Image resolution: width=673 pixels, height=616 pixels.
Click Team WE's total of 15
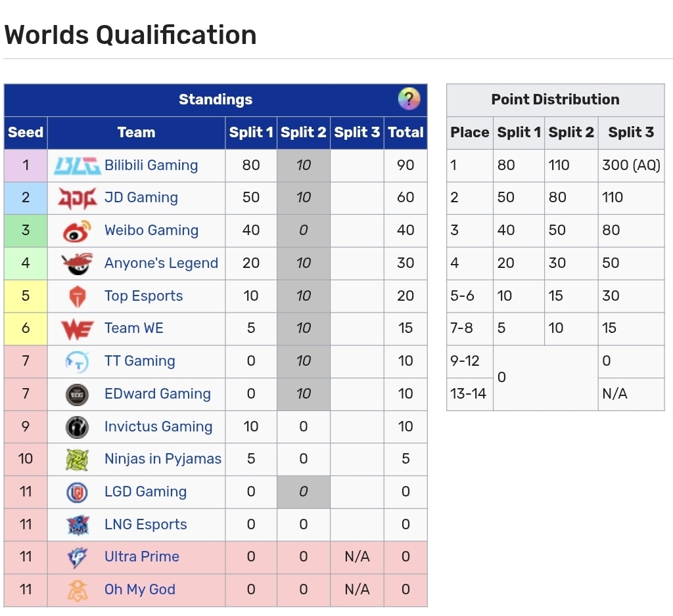pyautogui.click(x=406, y=328)
